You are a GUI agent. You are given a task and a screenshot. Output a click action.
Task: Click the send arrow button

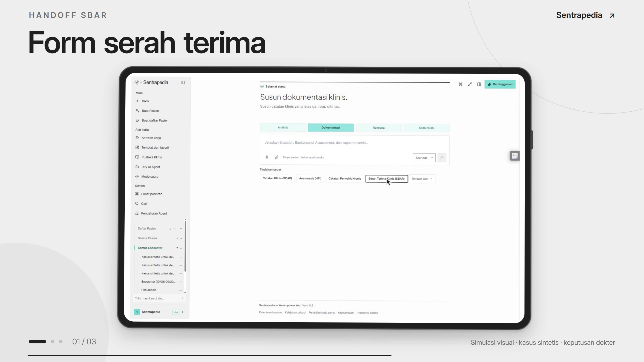(442, 158)
